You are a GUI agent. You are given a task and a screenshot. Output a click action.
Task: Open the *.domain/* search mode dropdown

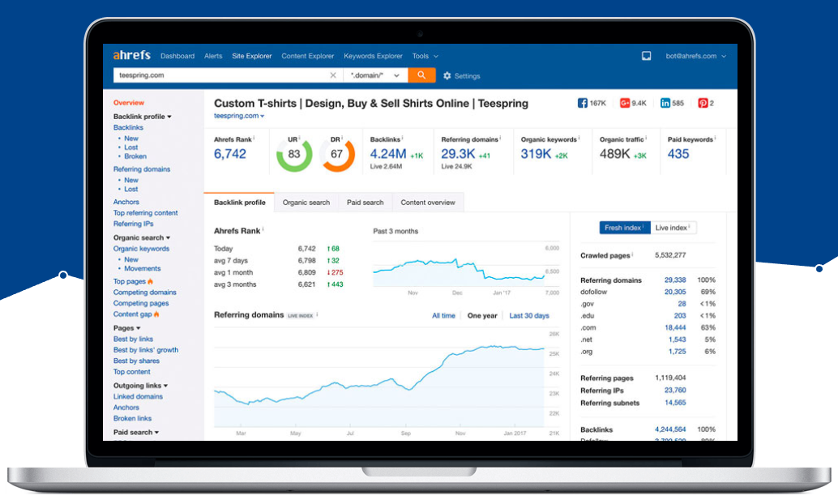coord(375,74)
